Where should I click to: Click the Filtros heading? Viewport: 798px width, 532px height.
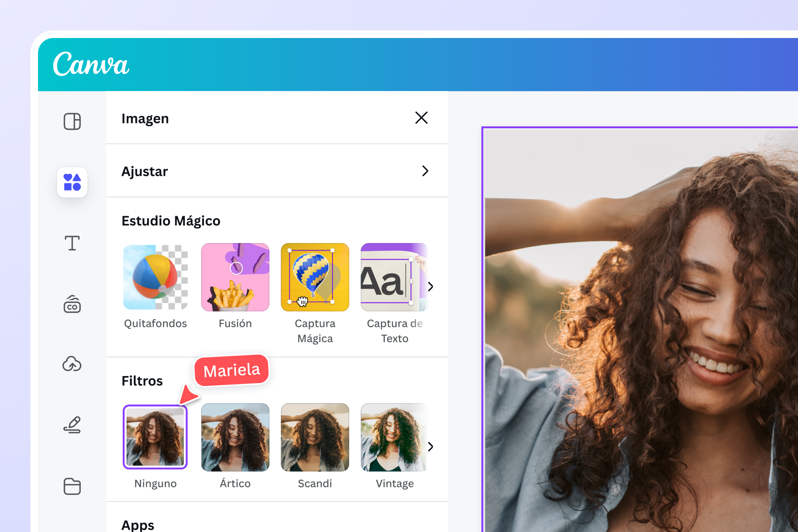(142, 381)
